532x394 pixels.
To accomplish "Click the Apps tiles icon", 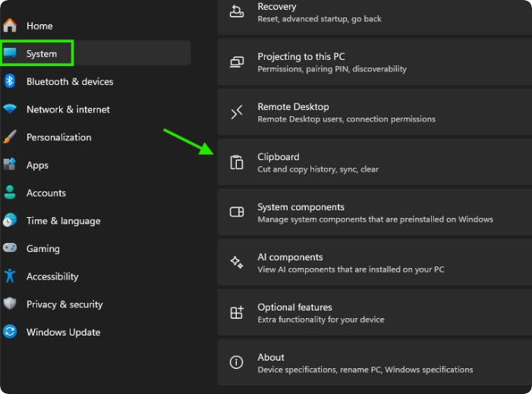I will (10, 165).
